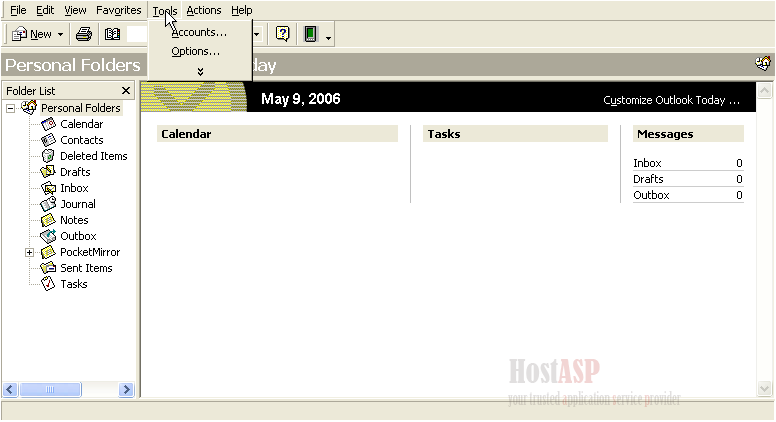Click the Tasks section header
This screenshot has height=422, width=776.
515,134
